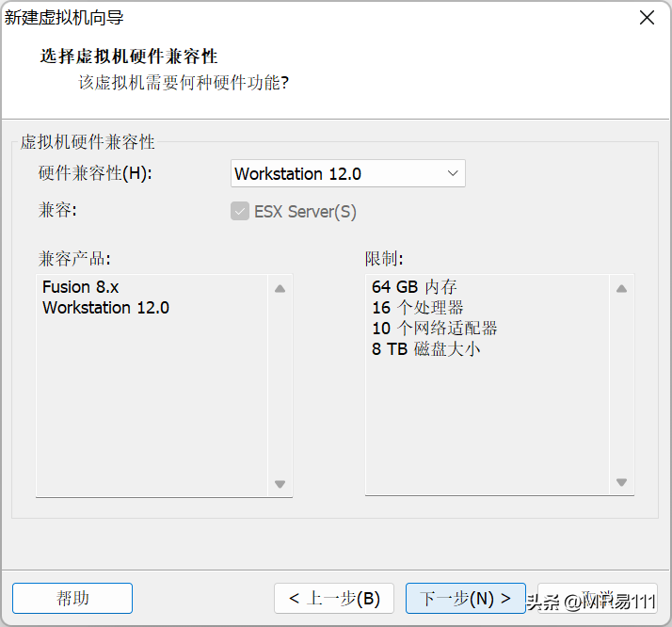The image size is (672, 627).
Task: Select Fusion 8.x in compatible products
Action: click(81, 287)
